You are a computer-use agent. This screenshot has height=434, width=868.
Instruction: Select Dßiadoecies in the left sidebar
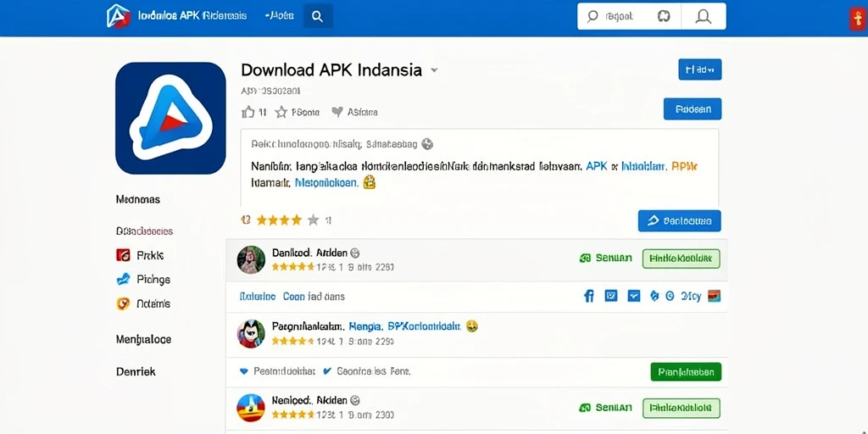[x=144, y=231]
